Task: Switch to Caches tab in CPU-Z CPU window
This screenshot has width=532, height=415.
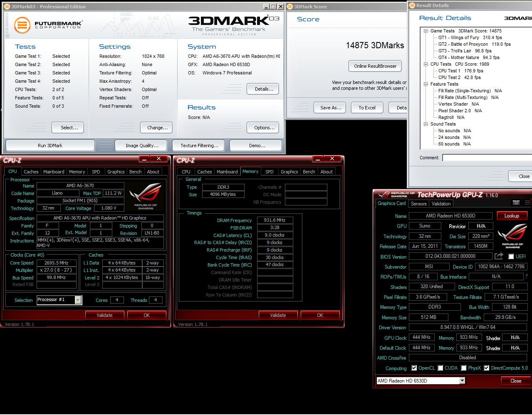Action: (x=31, y=172)
